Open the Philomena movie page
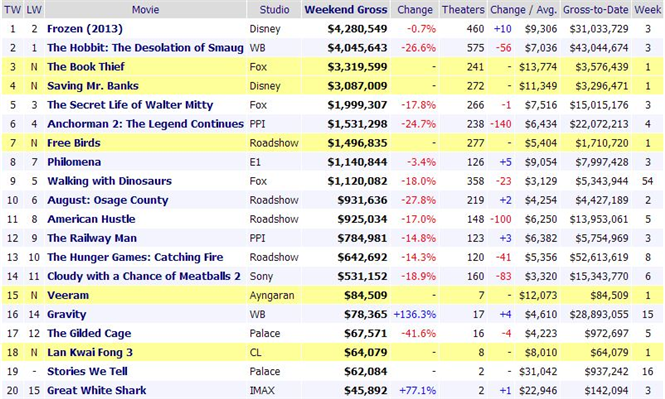 coord(74,162)
